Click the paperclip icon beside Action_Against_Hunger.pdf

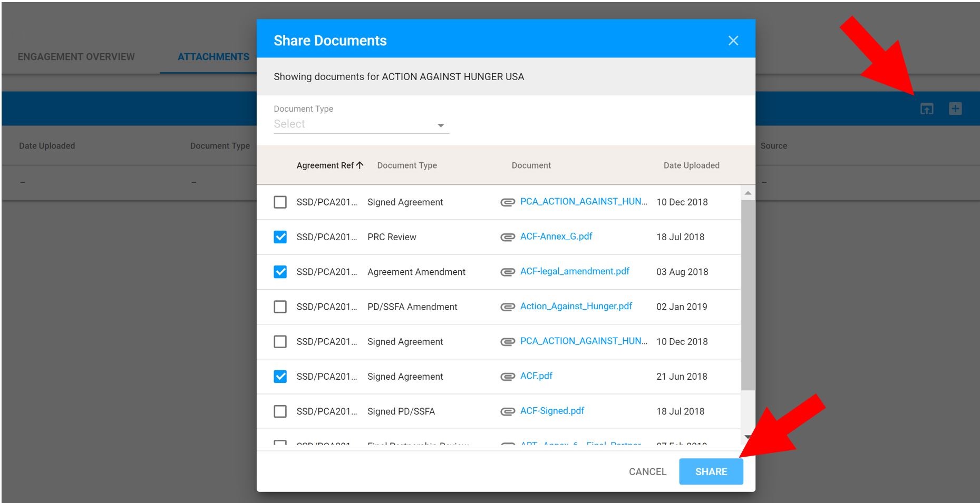(507, 306)
